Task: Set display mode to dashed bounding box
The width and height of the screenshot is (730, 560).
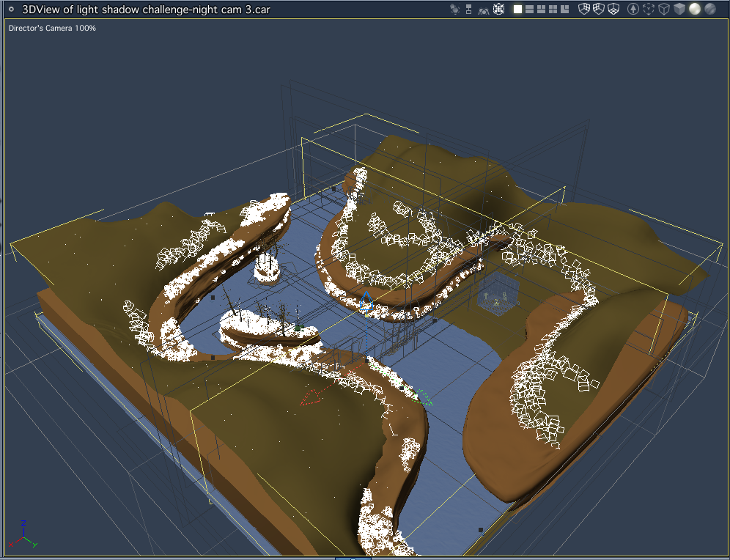Action: (649, 9)
